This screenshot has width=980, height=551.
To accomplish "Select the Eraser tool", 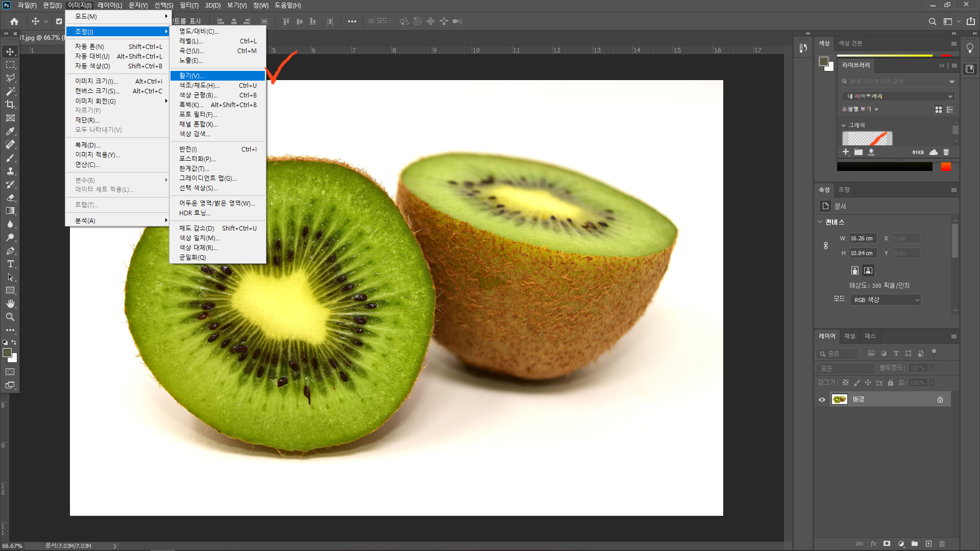I will [10, 197].
